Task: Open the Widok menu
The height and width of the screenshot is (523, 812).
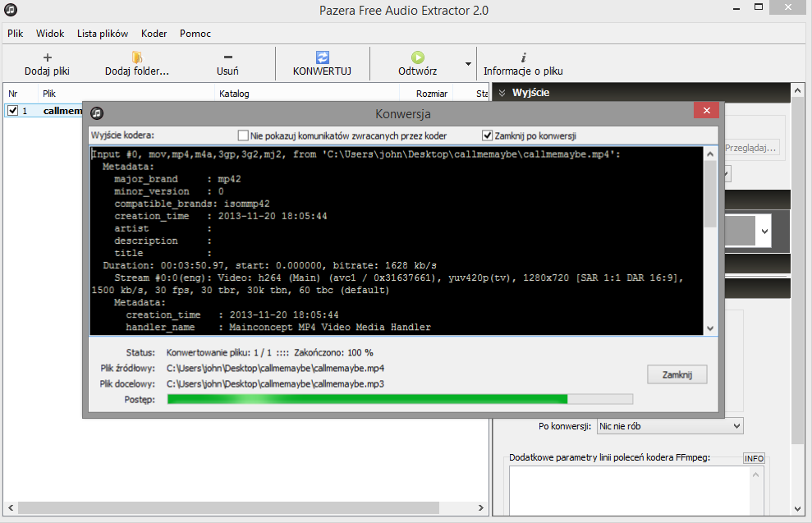Action: (50, 33)
